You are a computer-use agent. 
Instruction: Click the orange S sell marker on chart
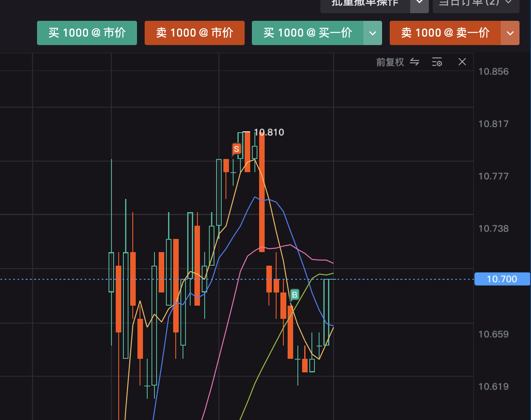pyautogui.click(x=237, y=149)
